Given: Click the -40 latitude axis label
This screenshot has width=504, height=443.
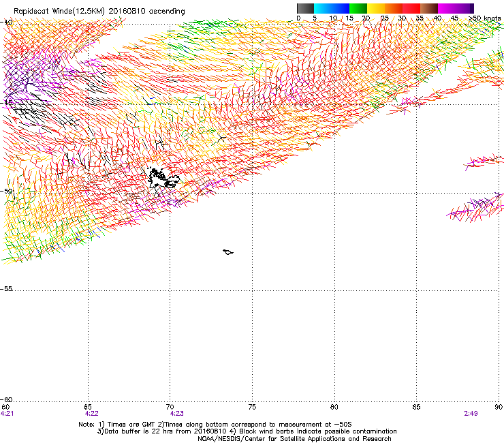Looking at the screenshot, I should (6, 22).
